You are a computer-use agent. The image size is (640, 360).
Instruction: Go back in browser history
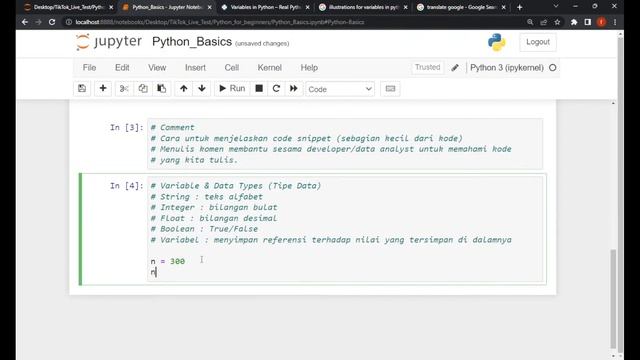[25, 22]
